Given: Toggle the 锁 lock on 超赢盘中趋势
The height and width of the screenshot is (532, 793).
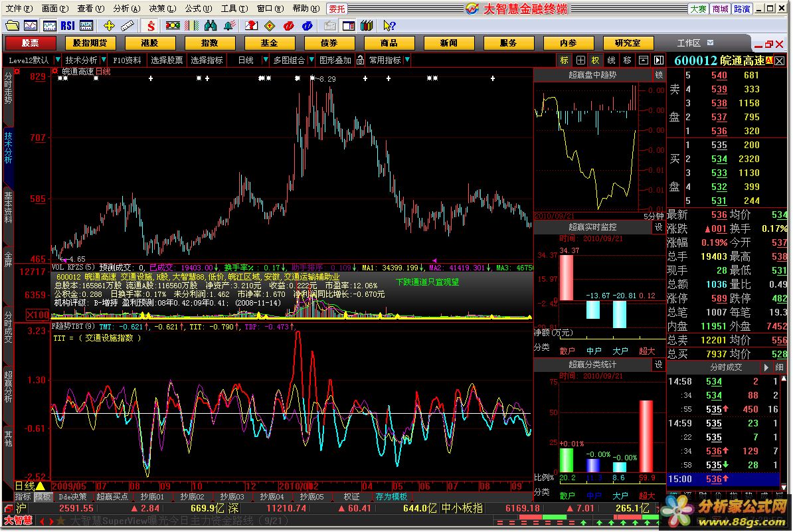Looking at the screenshot, I should [x=659, y=75].
